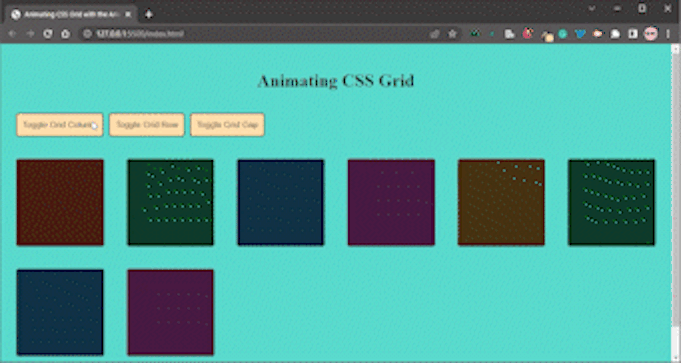Click the purple box in the first row
Image resolution: width=681 pixels, height=363 pixels.
coord(391,202)
